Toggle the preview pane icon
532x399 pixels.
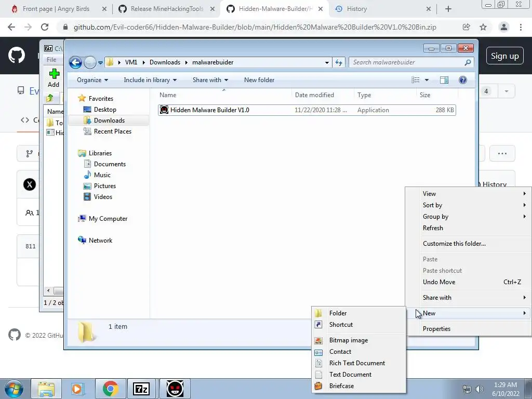coord(444,80)
